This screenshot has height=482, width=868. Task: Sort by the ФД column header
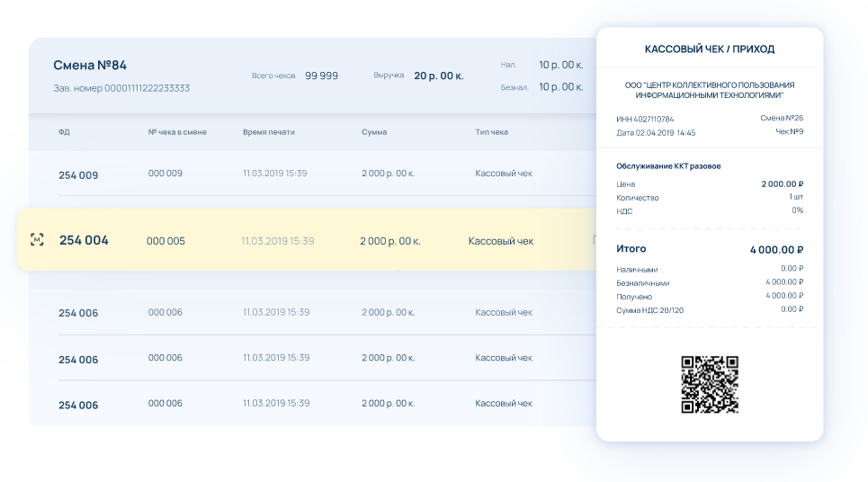click(64, 132)
